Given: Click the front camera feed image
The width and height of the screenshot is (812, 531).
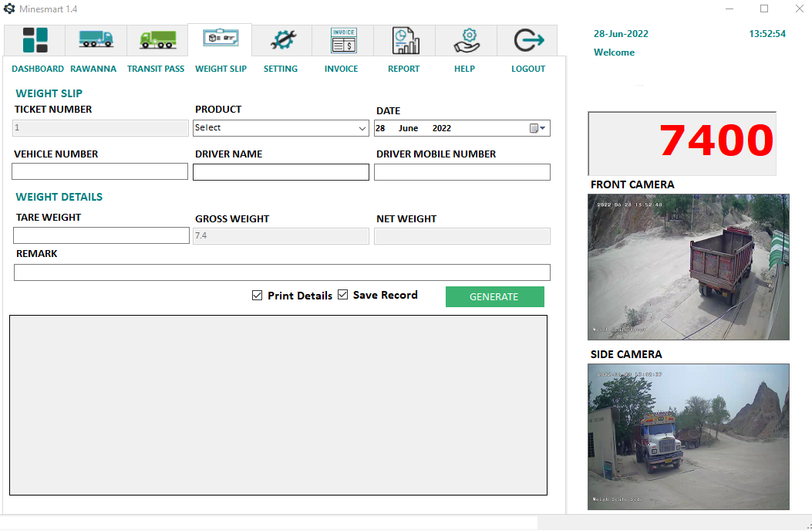Looking at the screenshot, I should click(688, 267).
